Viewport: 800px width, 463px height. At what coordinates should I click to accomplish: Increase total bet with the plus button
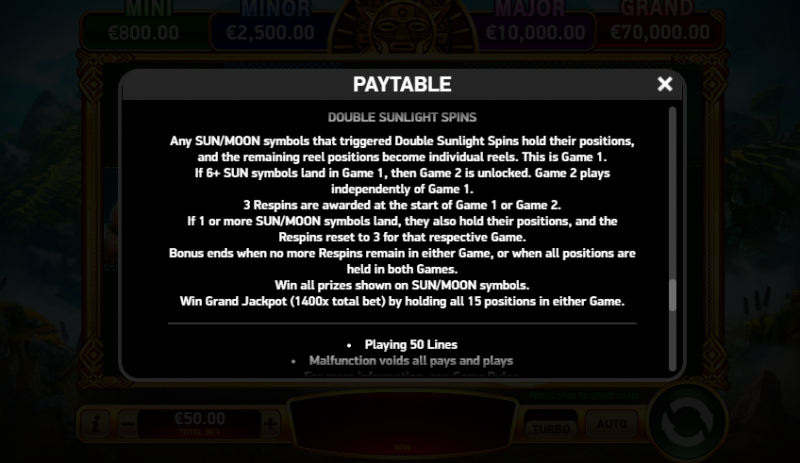point(270,424)
